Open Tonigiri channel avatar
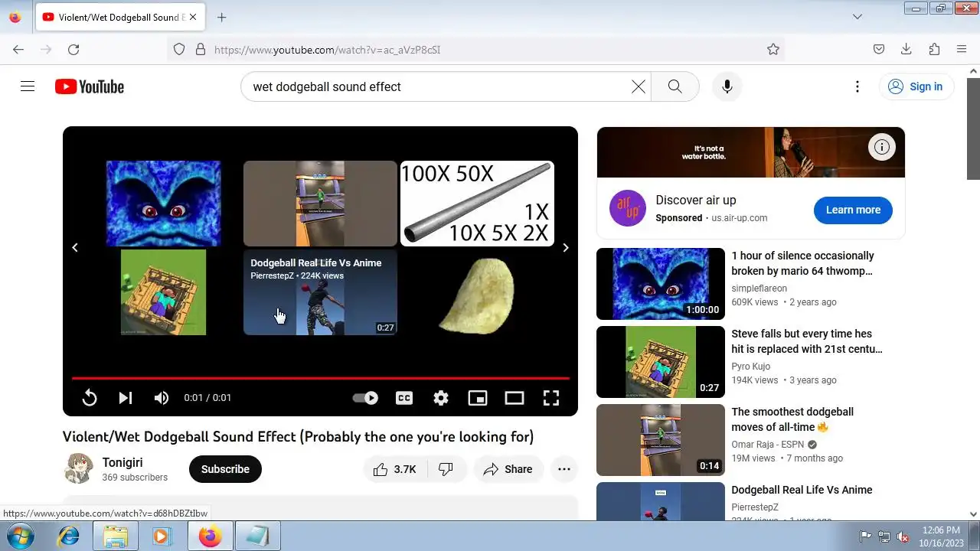This screenshot has width=980, height=551. [x=78, y=468]
